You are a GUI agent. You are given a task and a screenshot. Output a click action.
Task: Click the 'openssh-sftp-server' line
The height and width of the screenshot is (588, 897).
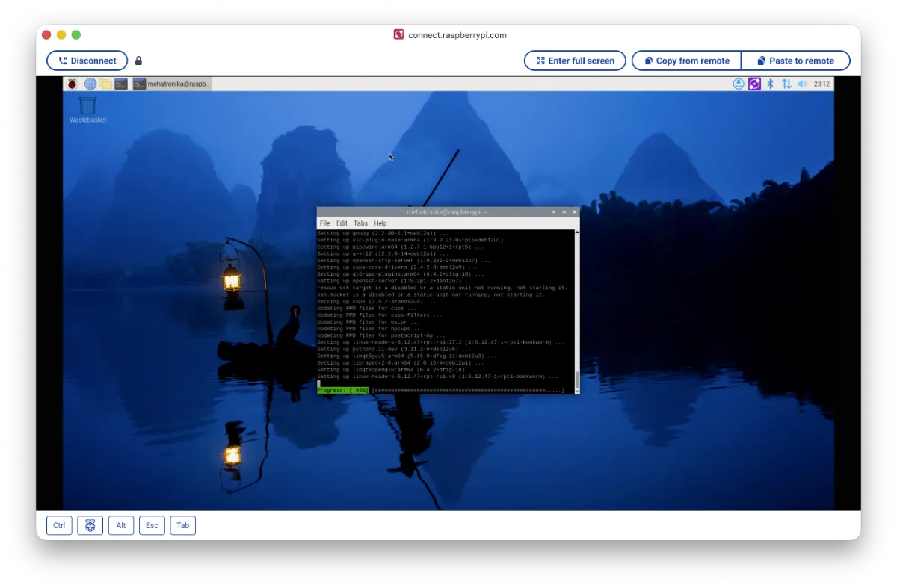coord(404,261)
